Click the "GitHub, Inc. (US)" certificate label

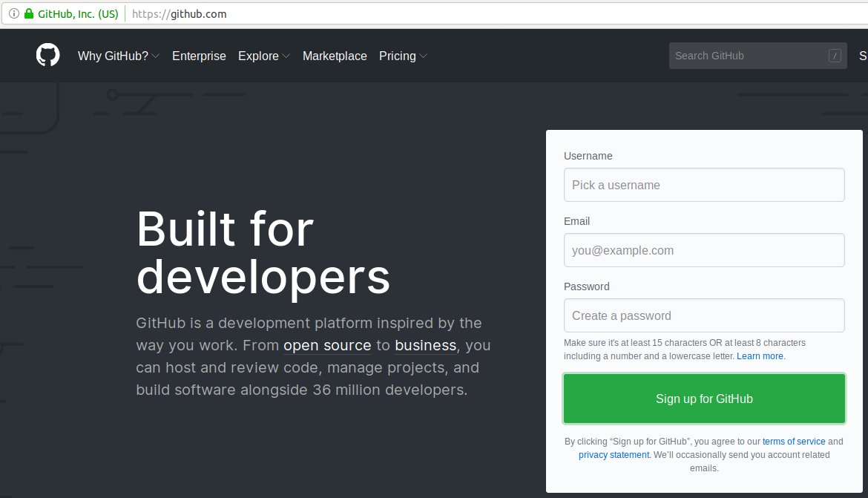[x=78, y=13]
